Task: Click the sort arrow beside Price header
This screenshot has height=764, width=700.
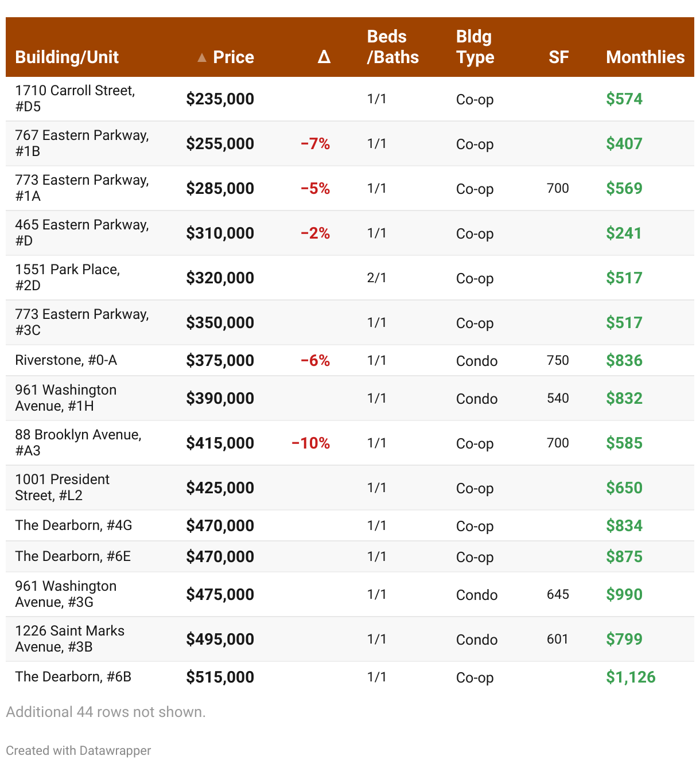Action: [202, 57]
